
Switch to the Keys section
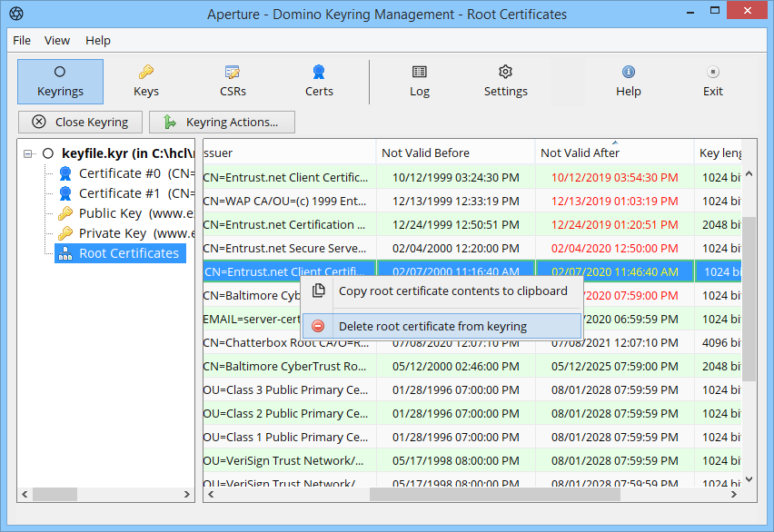pos(146,82)
